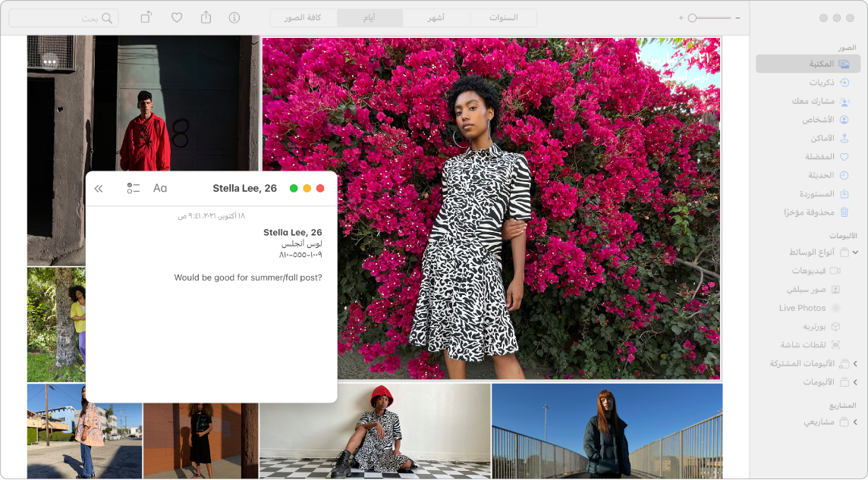Open text format Aa in note window
868x480 pixels.
pyautogui.click(x=160, y=188)
